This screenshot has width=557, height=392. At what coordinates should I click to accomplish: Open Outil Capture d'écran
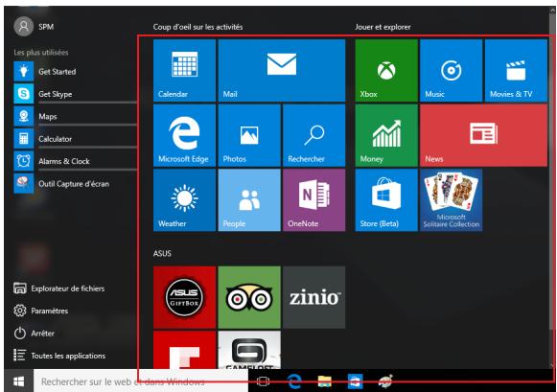[75, 184]
